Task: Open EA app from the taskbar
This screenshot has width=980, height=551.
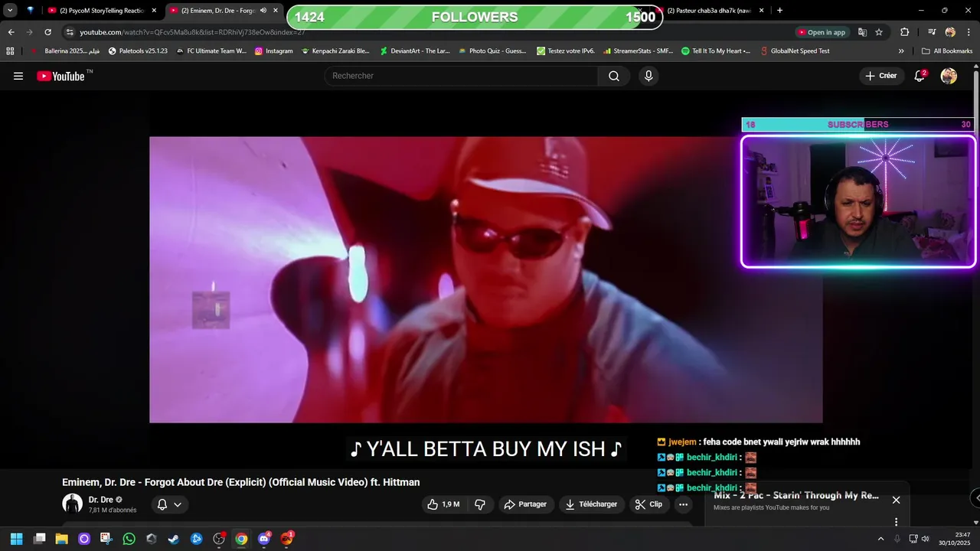Action: tap(286, 539)
